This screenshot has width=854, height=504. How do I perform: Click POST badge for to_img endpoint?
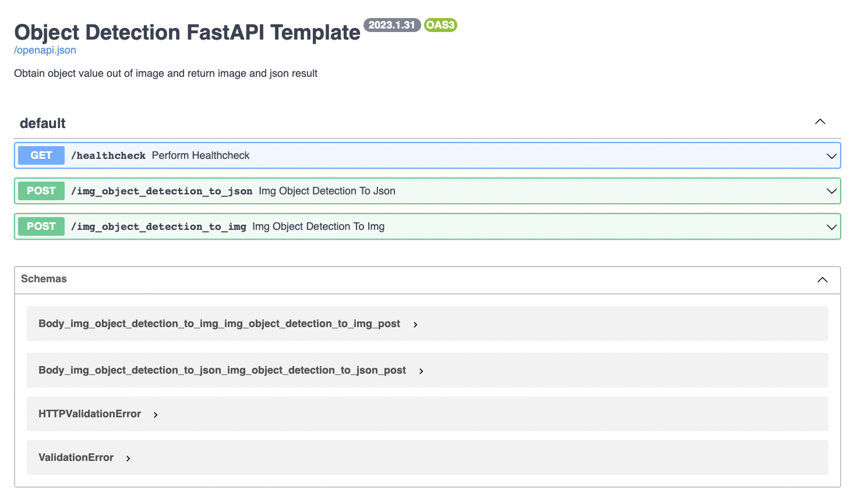(x=41, y=226)
